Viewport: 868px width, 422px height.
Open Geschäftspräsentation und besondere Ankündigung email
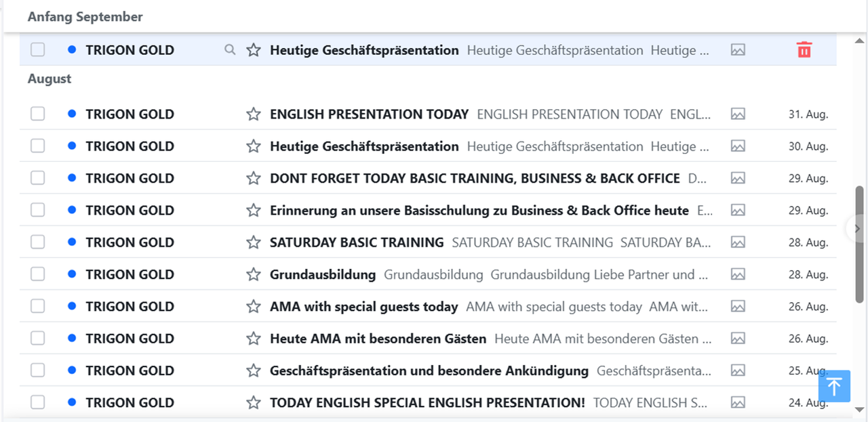click(429, 371)
